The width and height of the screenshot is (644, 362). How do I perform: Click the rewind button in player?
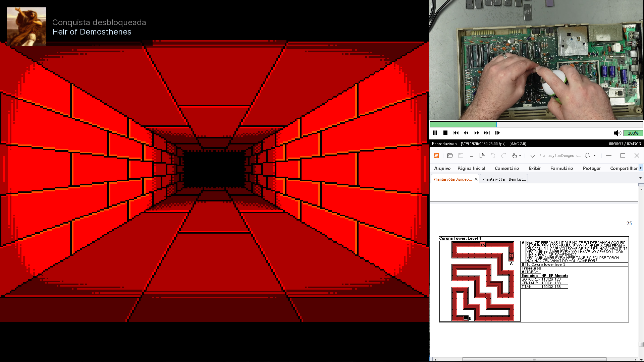pos(466,133)
